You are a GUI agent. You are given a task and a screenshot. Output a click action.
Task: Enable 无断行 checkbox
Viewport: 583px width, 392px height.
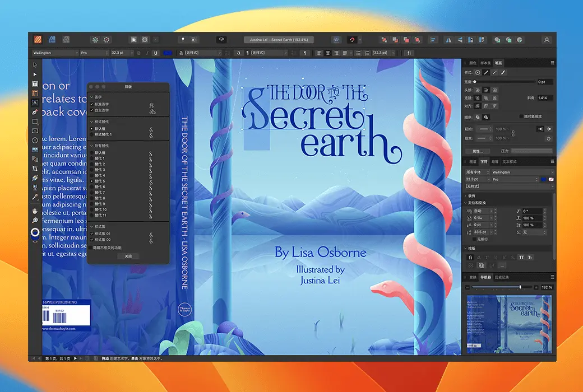pyautogui.click(x=474, y=239)
